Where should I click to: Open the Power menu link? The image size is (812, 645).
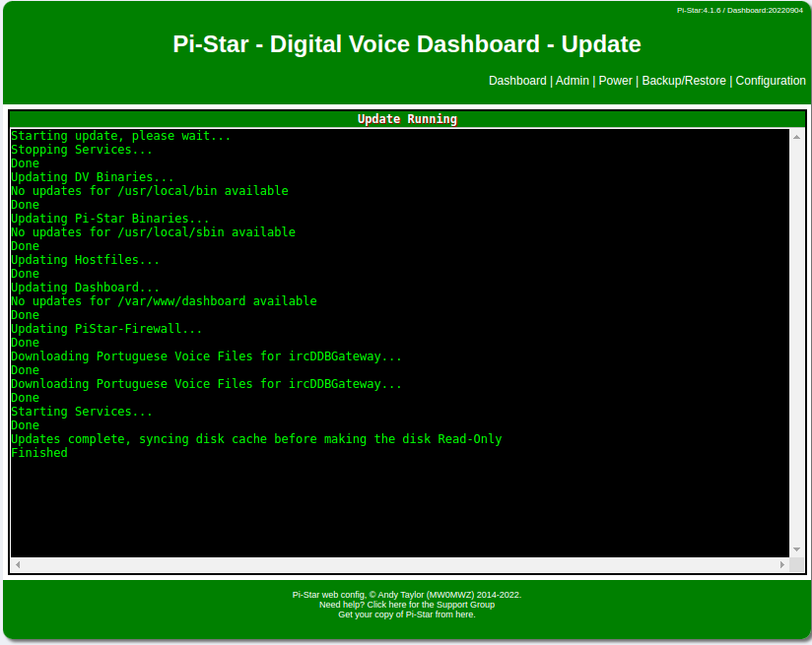615,81
